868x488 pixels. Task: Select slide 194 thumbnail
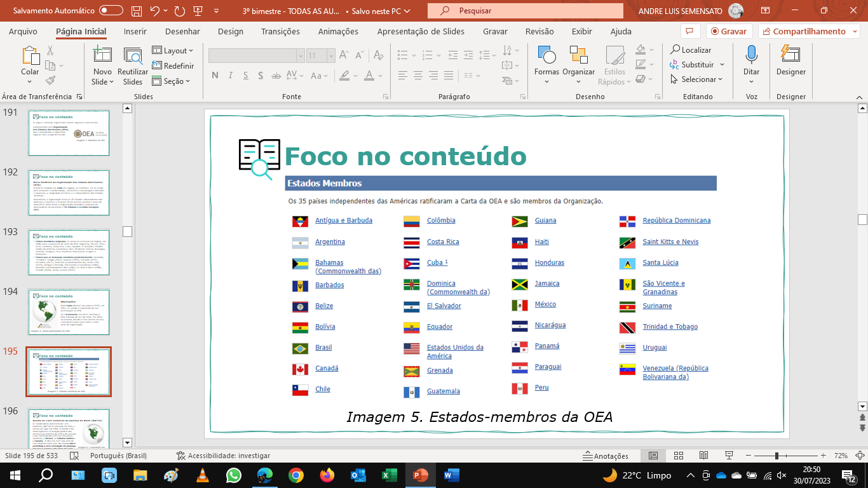[69, 311]
